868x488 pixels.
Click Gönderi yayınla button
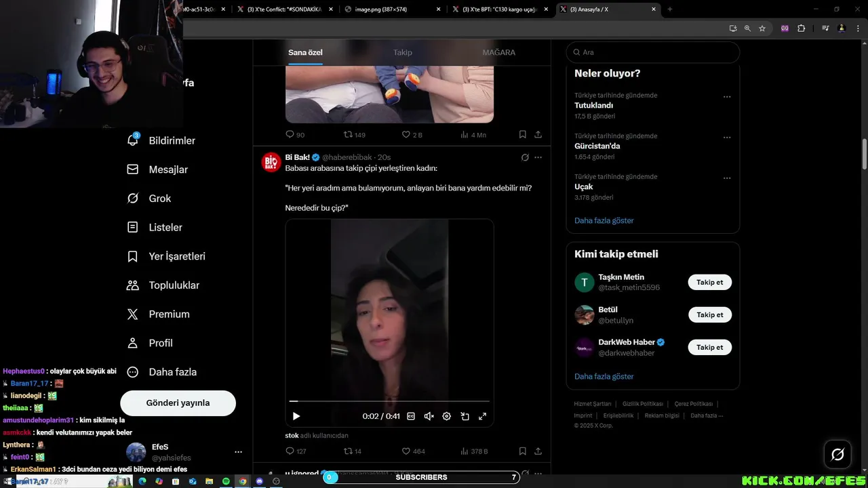pos(178,403)
